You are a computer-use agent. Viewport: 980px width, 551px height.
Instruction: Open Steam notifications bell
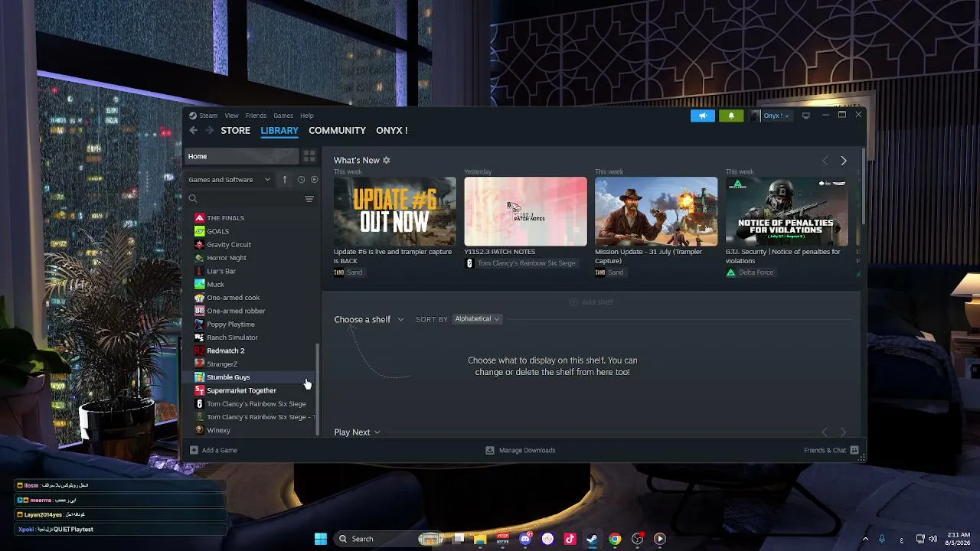click(x=730, y=116)
